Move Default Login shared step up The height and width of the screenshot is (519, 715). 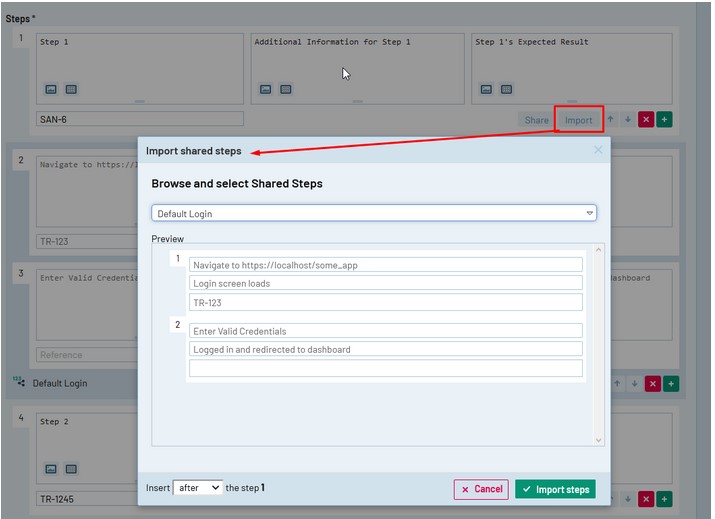pyautogui.click(x=617, y=384)
